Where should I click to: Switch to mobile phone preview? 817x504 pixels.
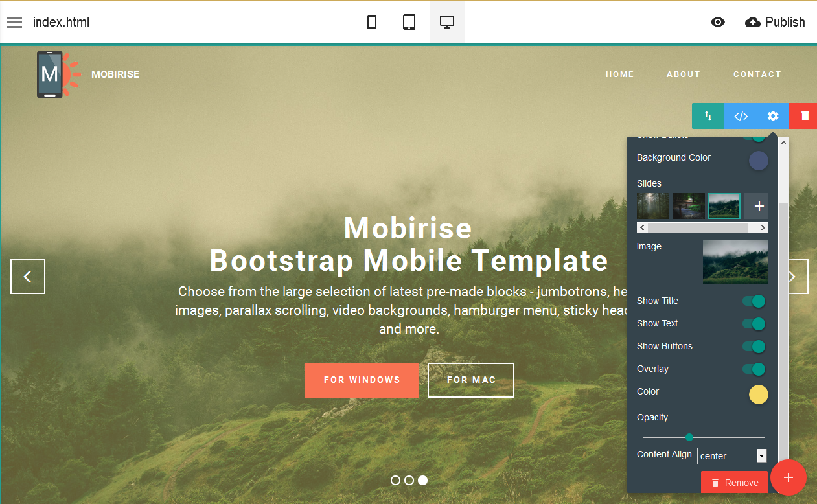click(x=372, y=23)
